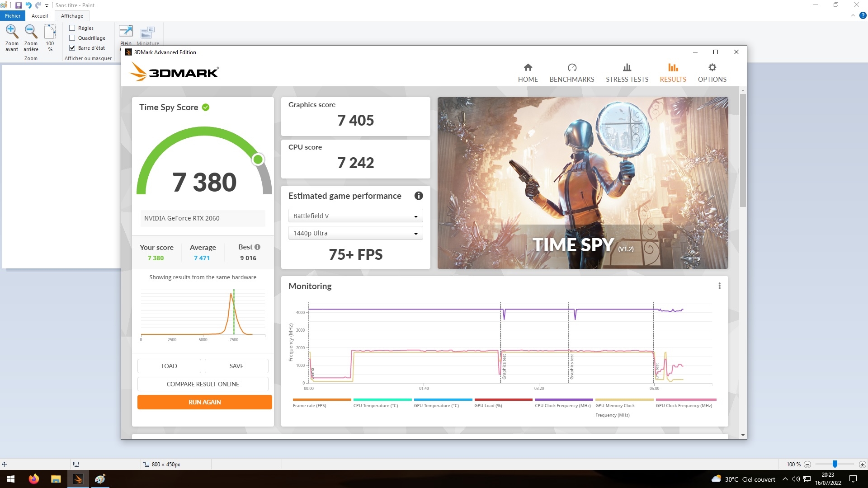
Task: Open the 1440p Ultra resolution dropdown
Action: (x=355, y=233)
